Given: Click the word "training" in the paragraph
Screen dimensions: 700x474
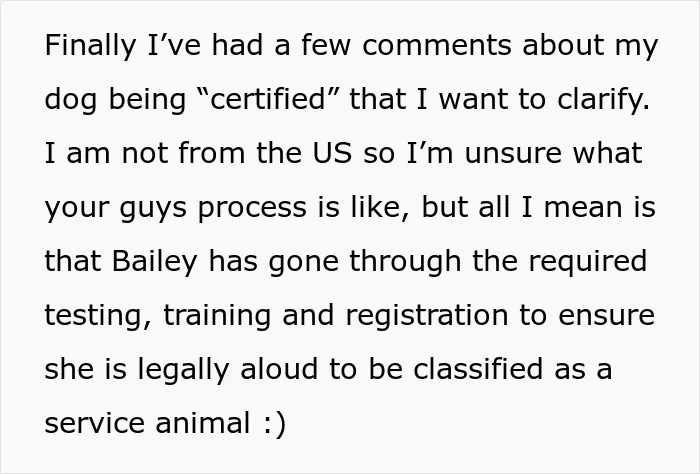Looking at the screenshot, I should (217, 316).
